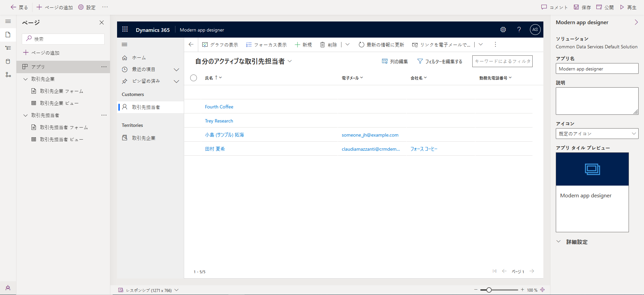Refresh the list with 最新の情報に更新

381,45
